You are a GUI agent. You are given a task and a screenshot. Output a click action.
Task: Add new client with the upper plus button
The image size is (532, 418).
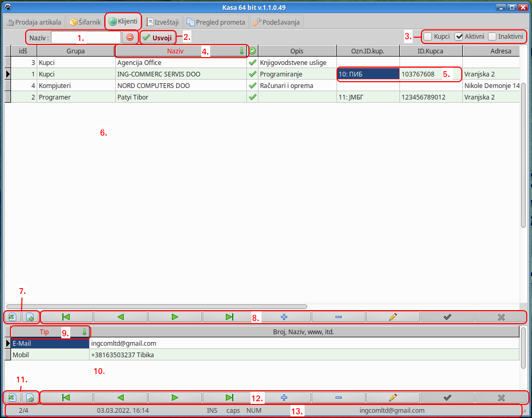click(284, 317)
